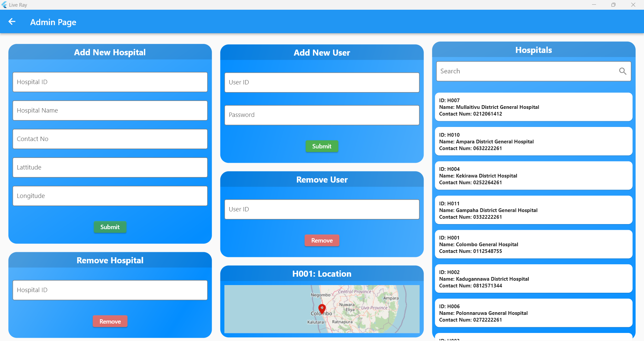Focus the Longitude field
Viewport: 644px width, 341px height.
[110, 196]
